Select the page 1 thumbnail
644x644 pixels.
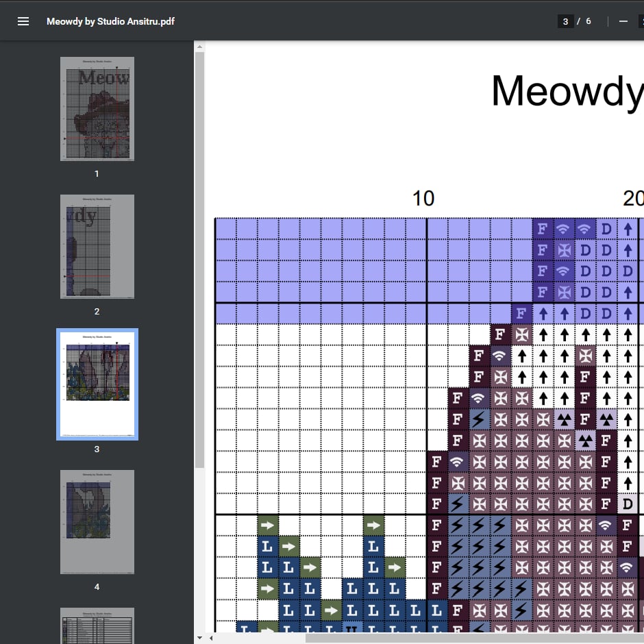coord(97,109)
